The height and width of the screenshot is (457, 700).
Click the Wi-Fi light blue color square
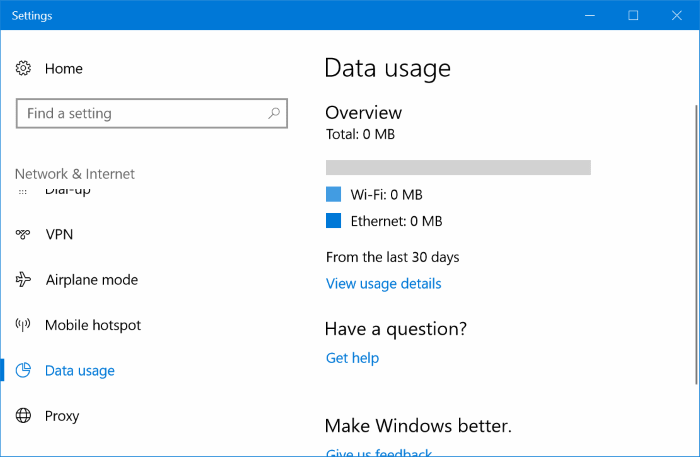(333, 195)
